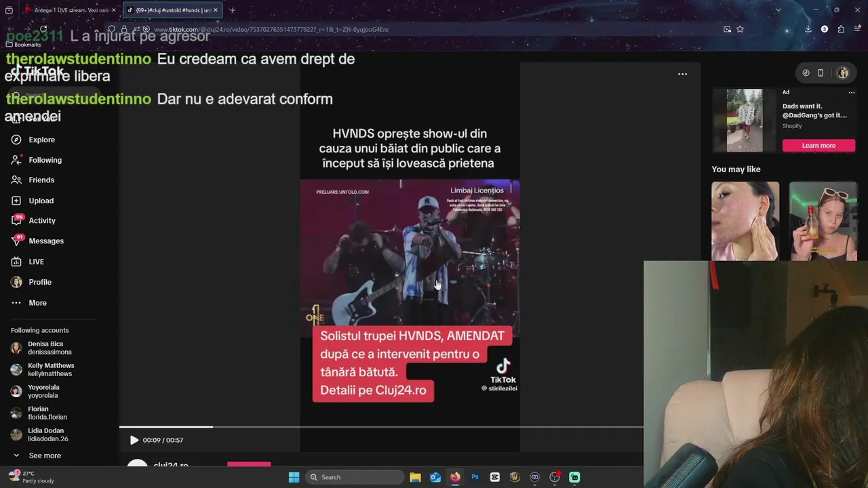Open Florian's account florida.florian
This screenshot has width=868, height=488.
pos(39,413)
